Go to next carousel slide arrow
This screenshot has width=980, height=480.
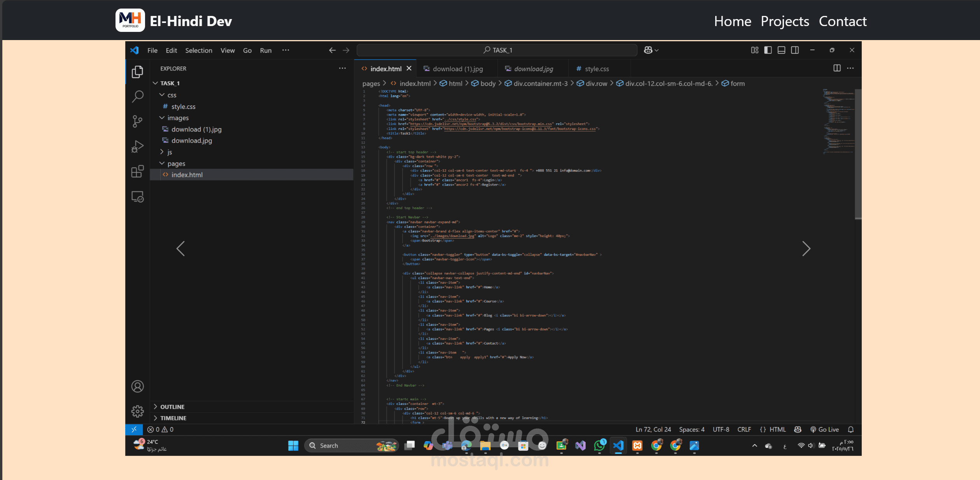(x=806, y=249)
